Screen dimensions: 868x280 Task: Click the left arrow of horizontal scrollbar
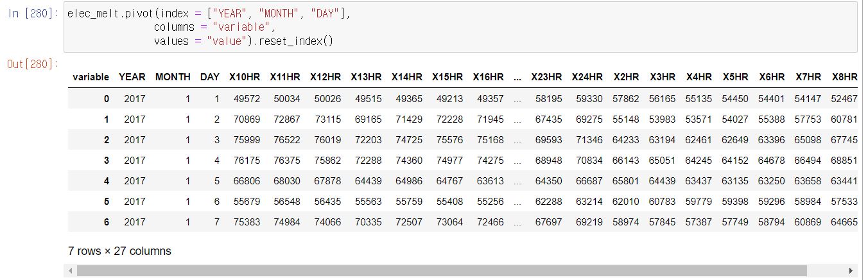71,271
